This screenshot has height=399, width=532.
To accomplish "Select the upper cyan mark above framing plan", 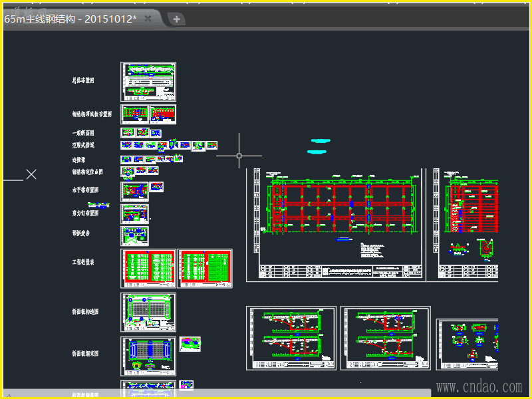I will (x=321, y=141).
